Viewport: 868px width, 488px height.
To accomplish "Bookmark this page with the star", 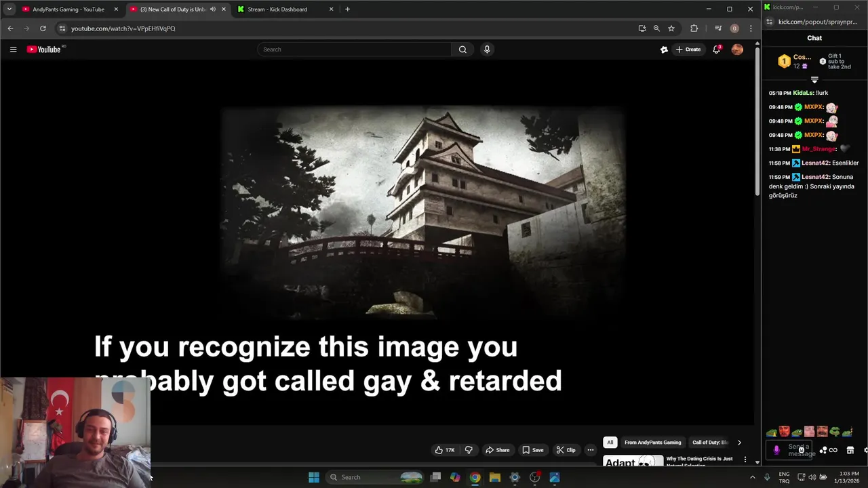I will [671, 28].
